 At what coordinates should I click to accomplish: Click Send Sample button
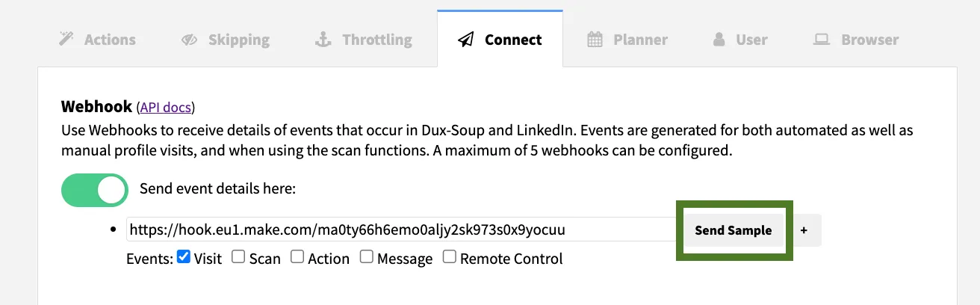(733, 230)
